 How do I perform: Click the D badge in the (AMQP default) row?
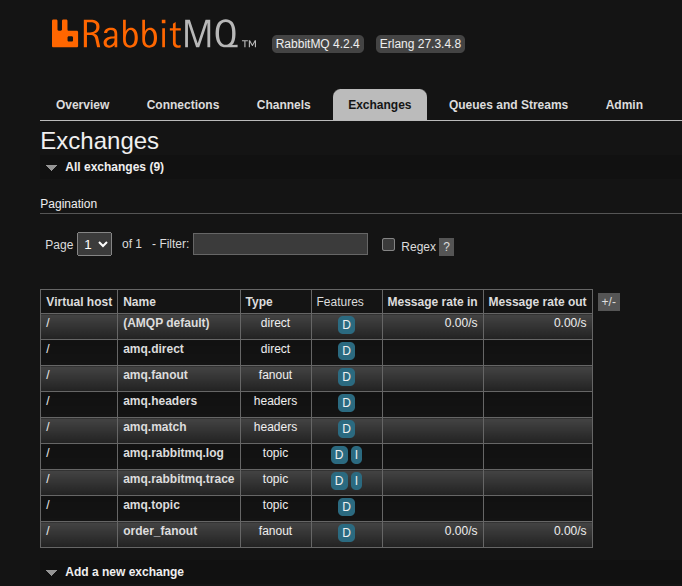(346, 325)
